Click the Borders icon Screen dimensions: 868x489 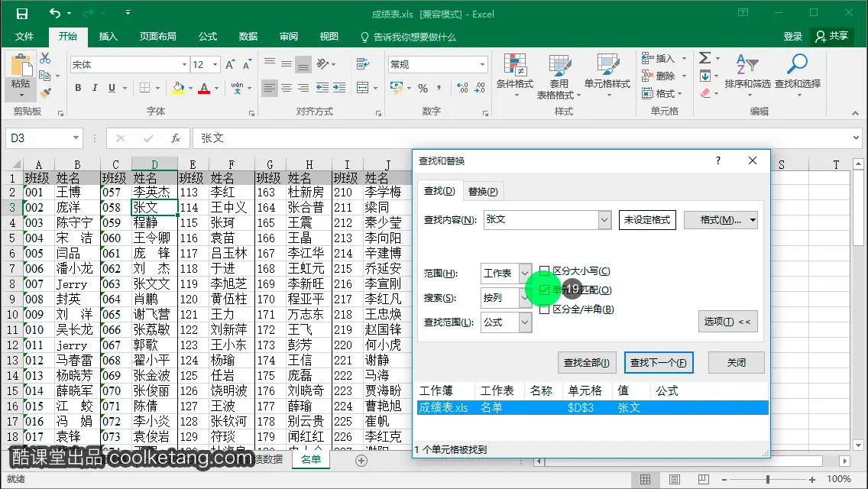coord(144,88)
